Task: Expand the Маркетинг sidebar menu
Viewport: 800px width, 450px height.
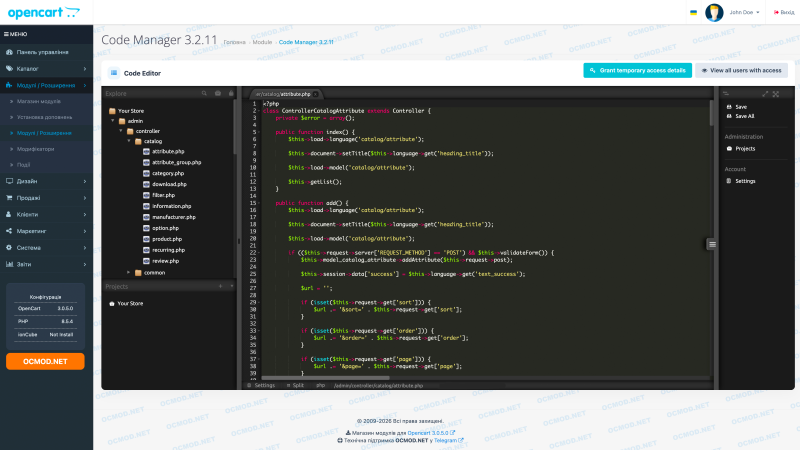Action: tap(46, 231)
